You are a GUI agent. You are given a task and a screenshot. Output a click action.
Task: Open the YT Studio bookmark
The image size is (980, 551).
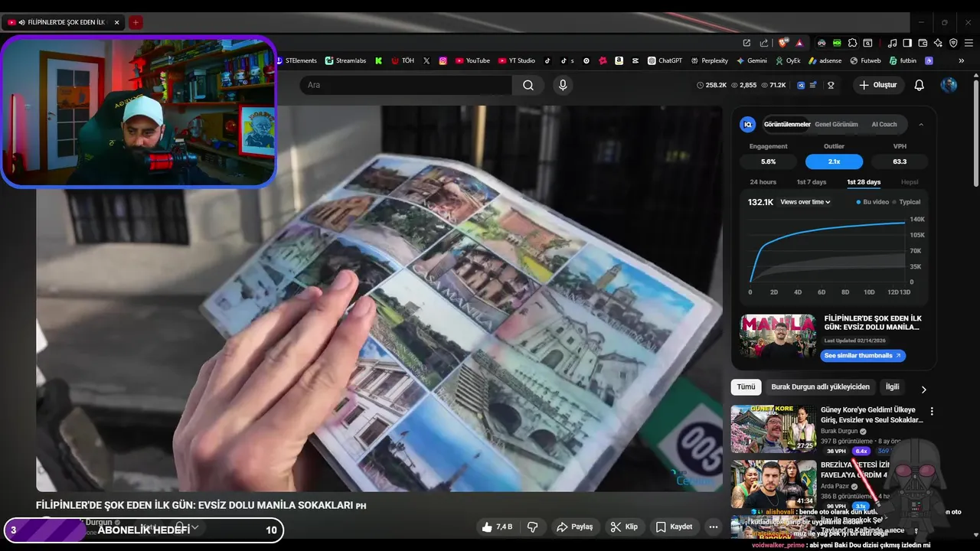[x=517, y=60]
